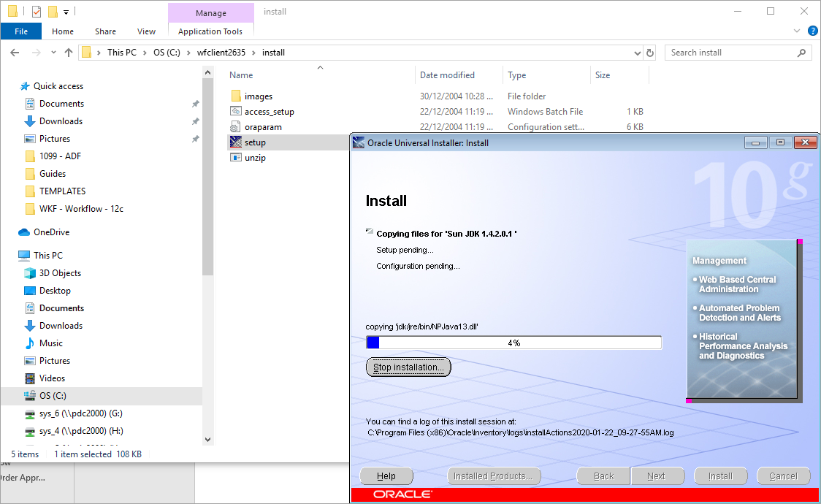Click the 4% installation progress bar
Image resolution: width=821 pixels, height=504 pixels.
click(513, 342)
